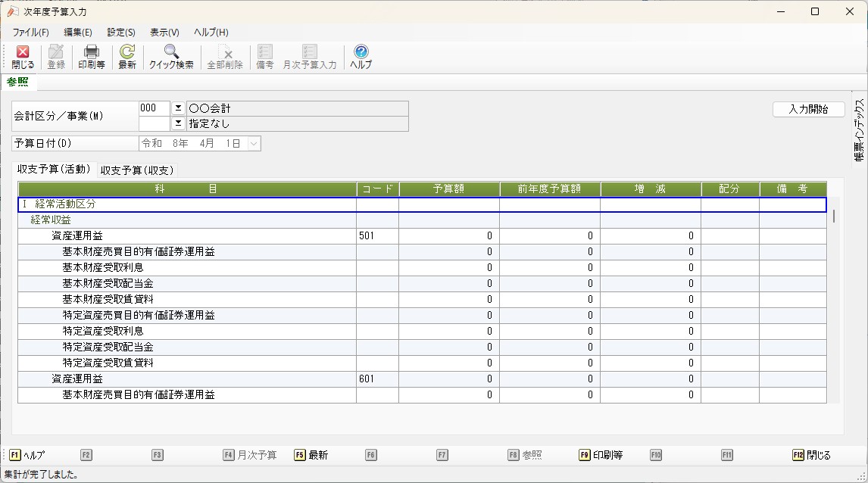868x483 pixels.
Task: Click the 閉じる (close) toolbar icon
Action: coord(23,57)
